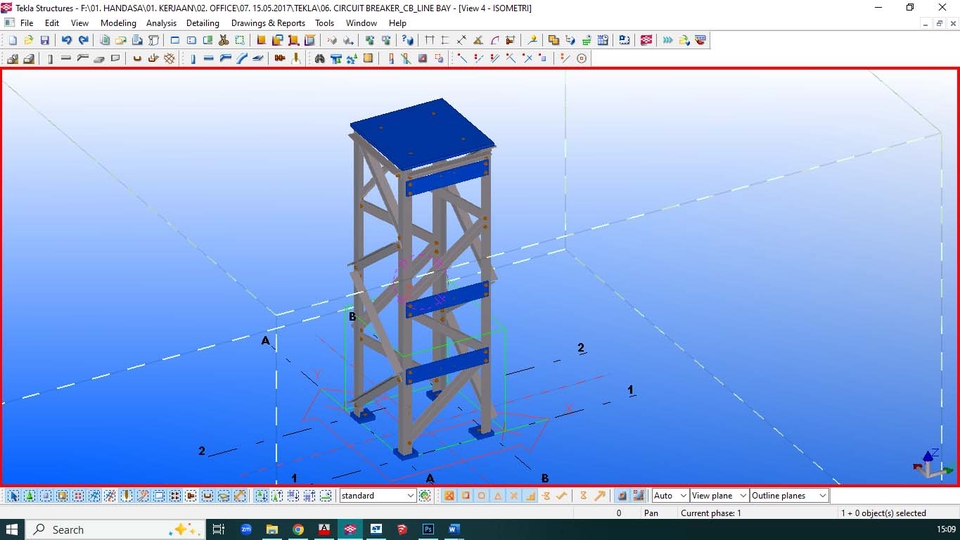Open component catalog with binoculars icon
This screenshot has width=960, height=540.
[x=320, y=59]
